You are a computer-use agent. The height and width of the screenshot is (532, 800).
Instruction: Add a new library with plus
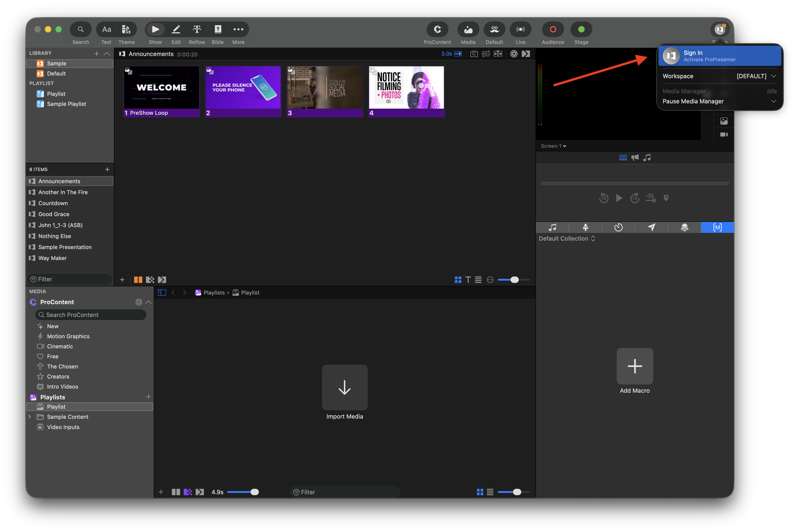(x=97, y=54)
